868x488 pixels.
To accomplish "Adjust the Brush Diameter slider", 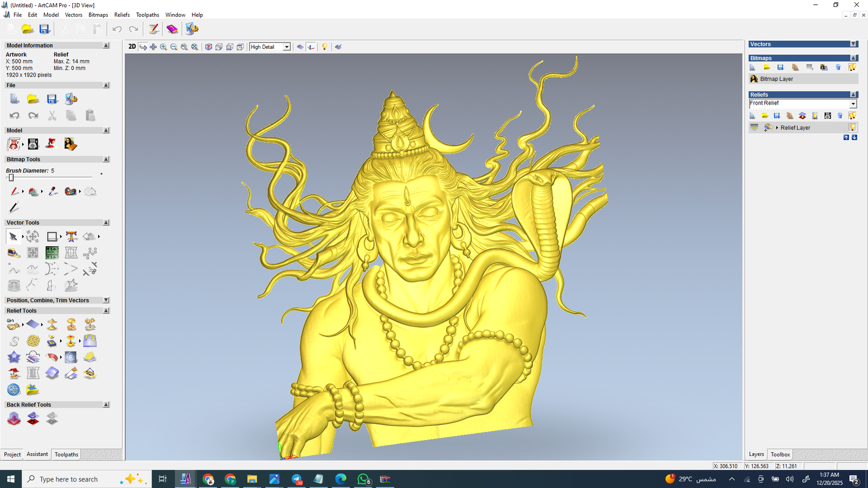I will 11,177.
